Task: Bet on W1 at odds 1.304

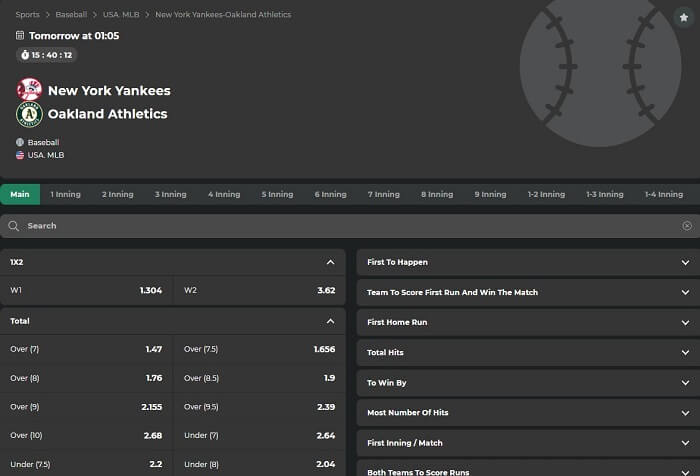Action: (86, 290)
